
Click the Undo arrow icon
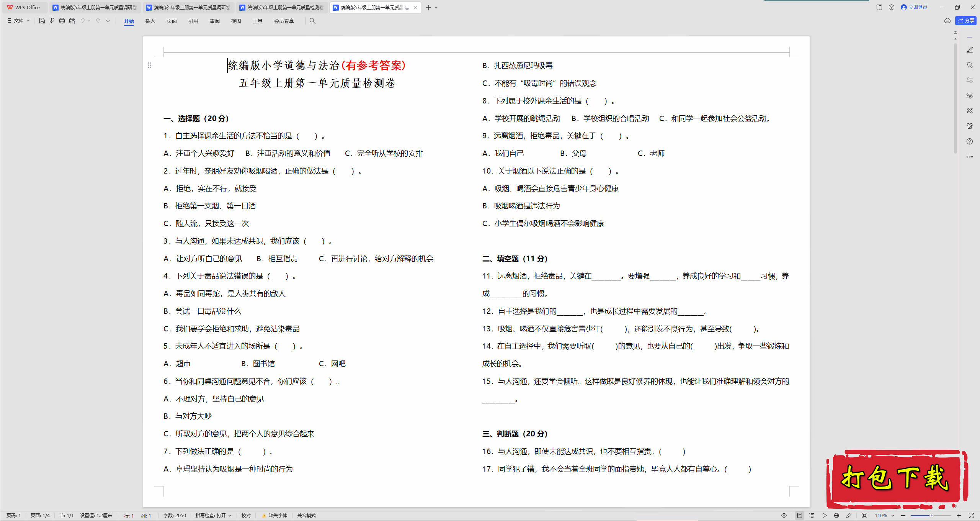pyautogui.click(x=82, y=21)
